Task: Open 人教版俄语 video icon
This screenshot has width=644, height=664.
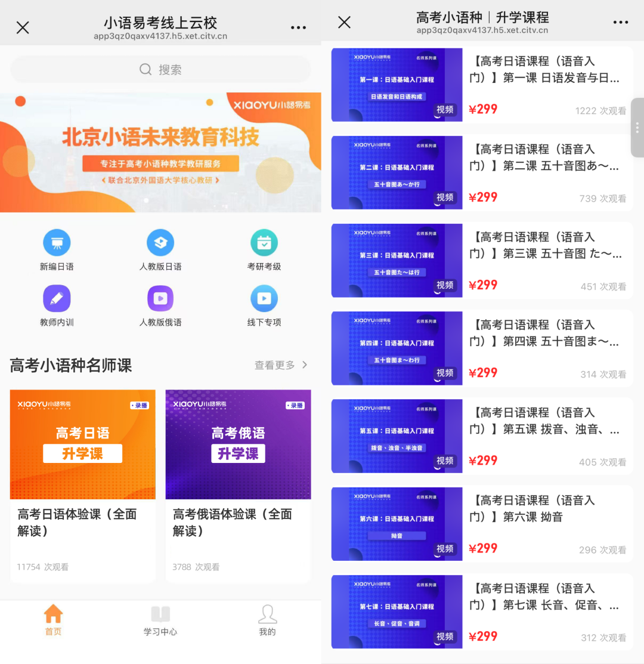Action: coord(160,298)
